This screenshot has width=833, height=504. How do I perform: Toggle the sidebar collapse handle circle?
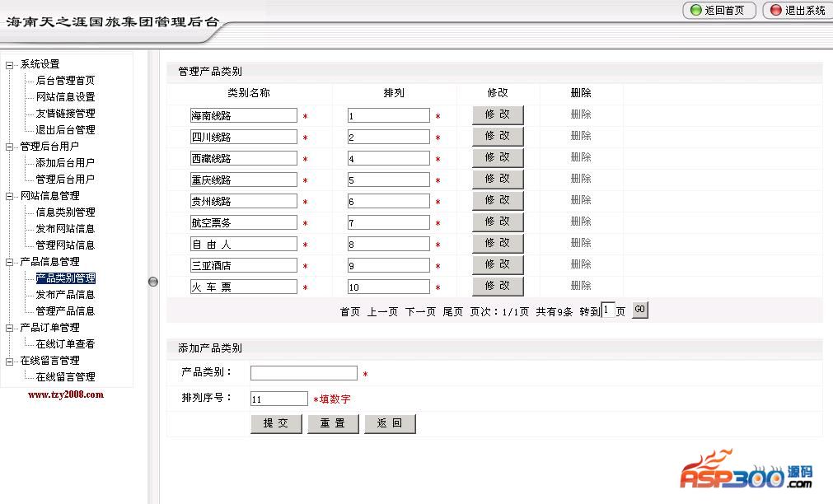153,282
